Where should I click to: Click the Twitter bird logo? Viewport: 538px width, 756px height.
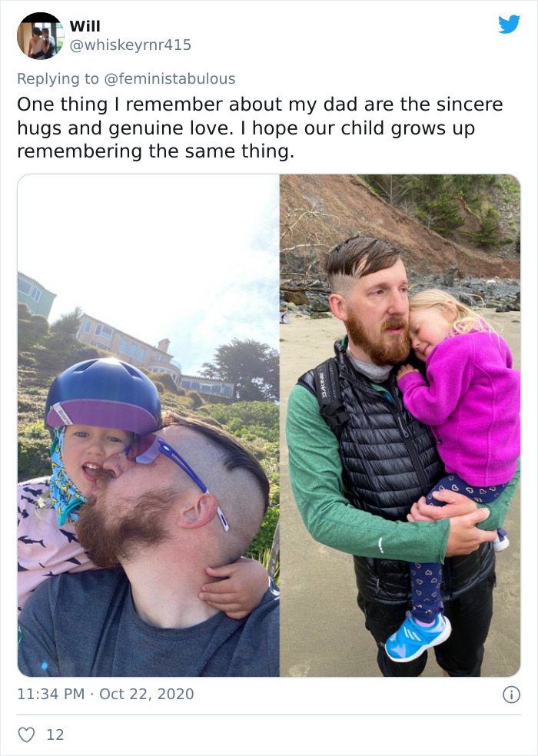point(509,24)
